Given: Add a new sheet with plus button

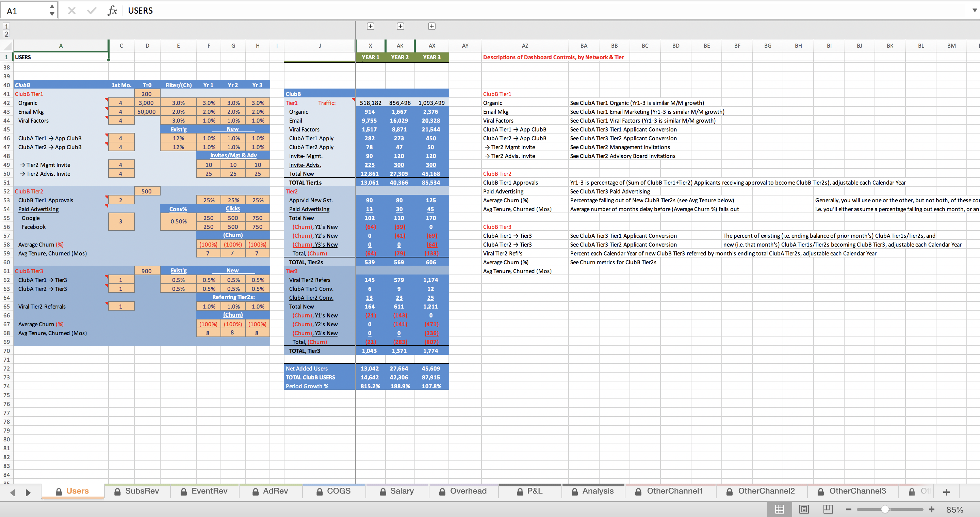Looking at the screenshot, I should point(947,492).
